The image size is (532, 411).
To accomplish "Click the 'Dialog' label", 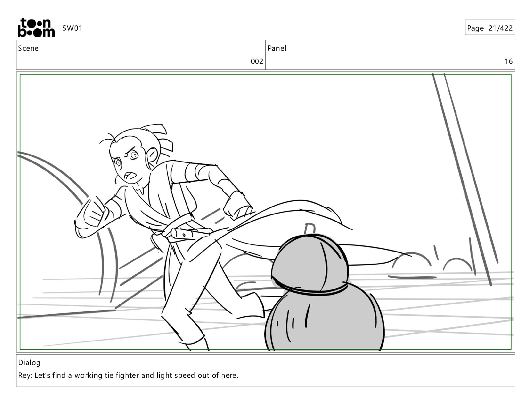I will tap(29, 363).
